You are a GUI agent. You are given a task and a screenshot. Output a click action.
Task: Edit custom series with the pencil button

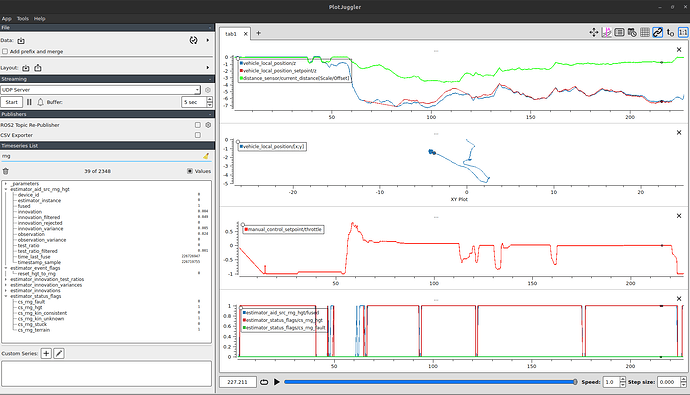[x=59, y=353]
